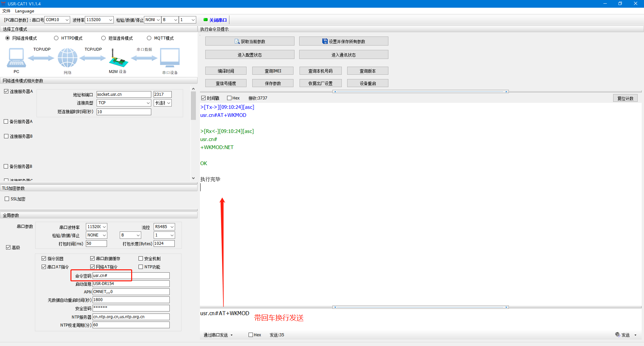
Task: Click the M2M device module icon
Action: pyautogui.click(x=118, y=59)
